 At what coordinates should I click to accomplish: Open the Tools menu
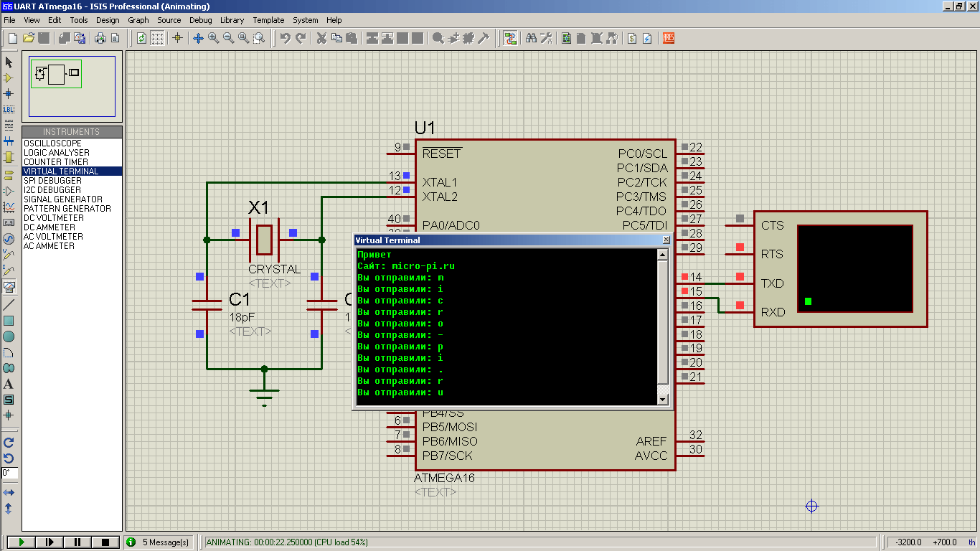tap(79, 20)
